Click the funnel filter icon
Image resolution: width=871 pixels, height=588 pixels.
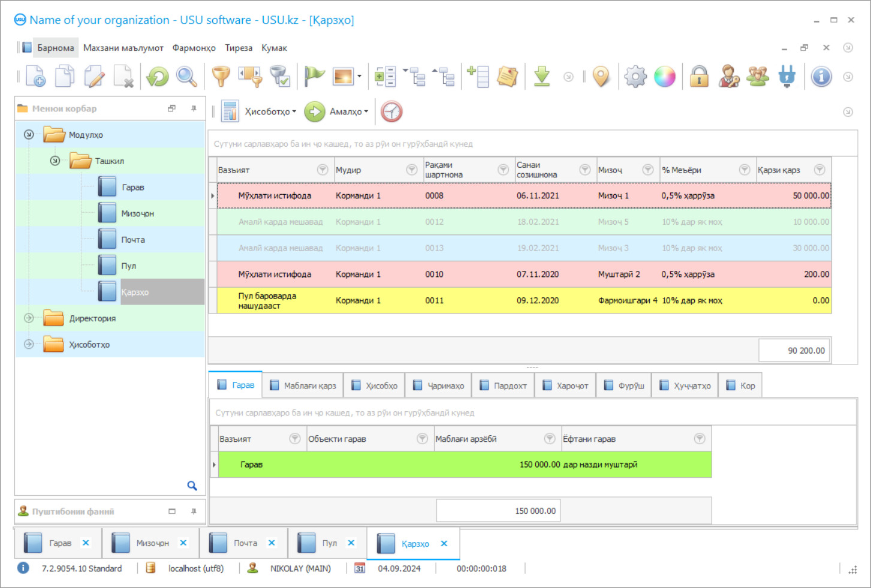pyautogui.click(x=221, y=77)
